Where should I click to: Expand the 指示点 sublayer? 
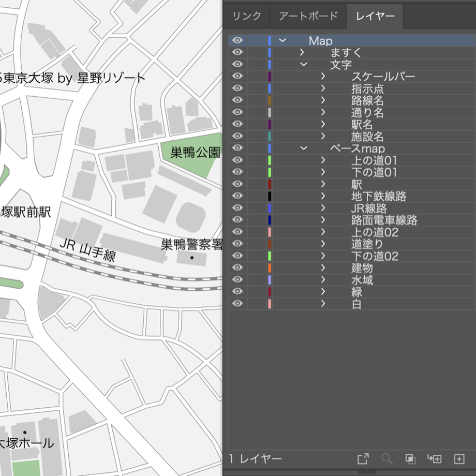(x=323, y=88)
